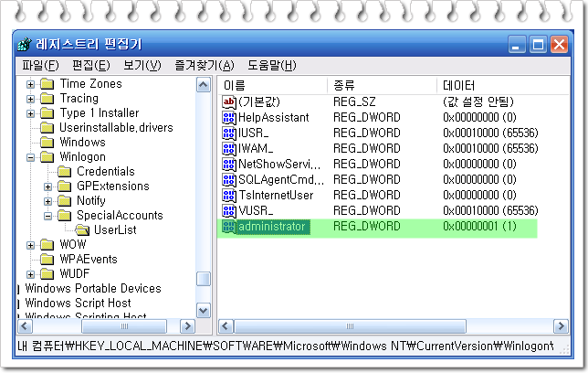Image resolution: width=588 pixels, height=373 pixels.
Task: Click the HelpAssistant DWORD value icon
Action: pyautogui.click(x=229, y=118)
